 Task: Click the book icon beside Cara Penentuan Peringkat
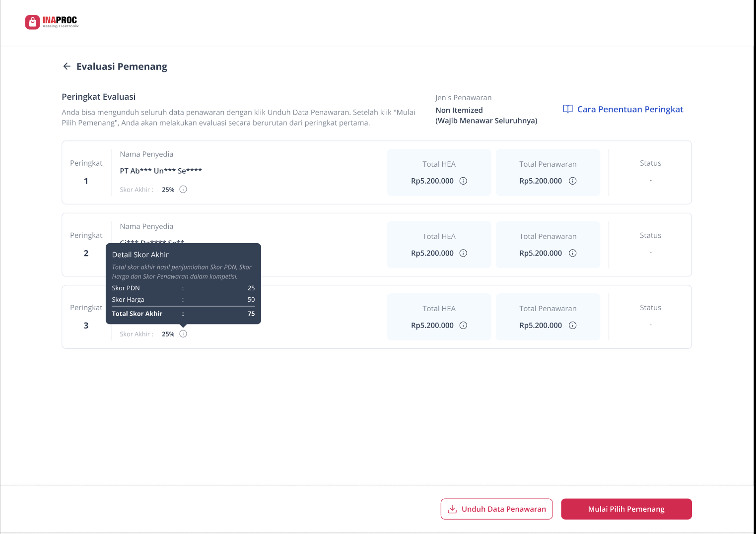pyautogui.click(x=568, y=109)
